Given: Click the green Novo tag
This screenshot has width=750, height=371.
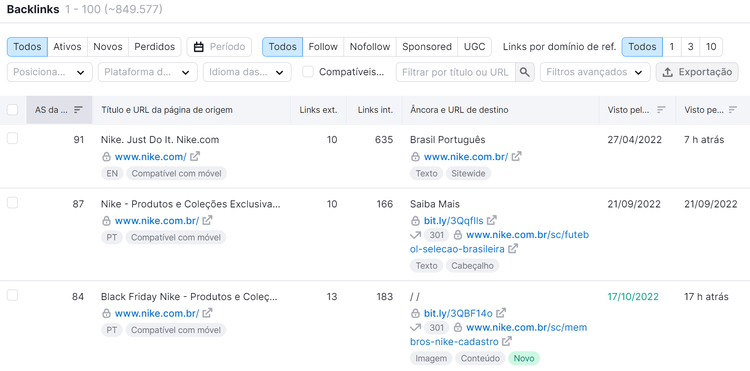Looking at the screenshot, I should 524,358.
